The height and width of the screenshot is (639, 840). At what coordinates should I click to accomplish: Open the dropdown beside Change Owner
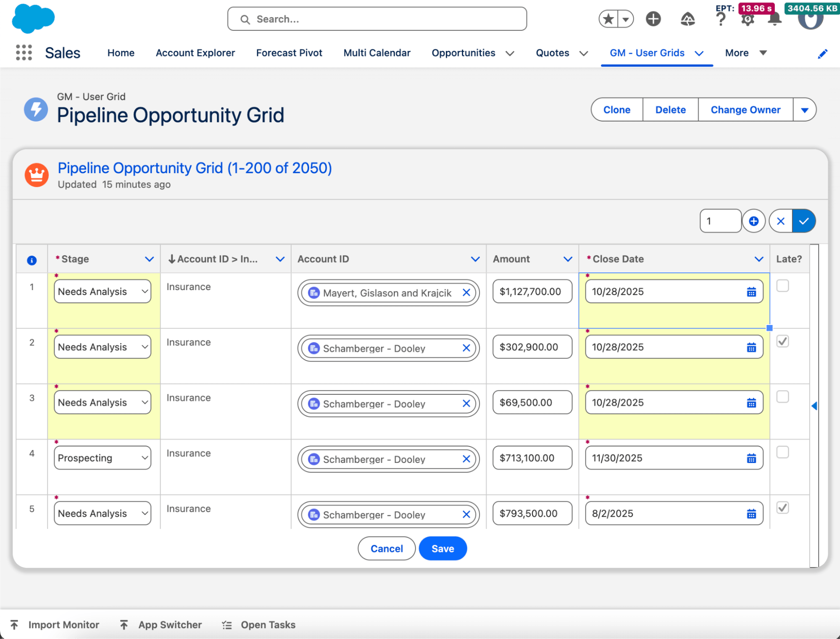[804, 110]
